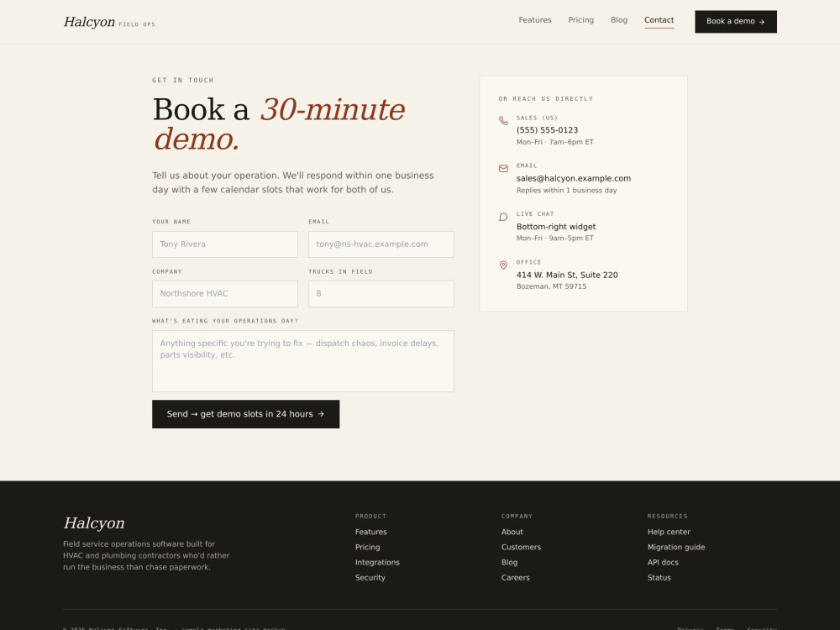
Task: Open Blog link in footer Company column
Action: point(510,563)
